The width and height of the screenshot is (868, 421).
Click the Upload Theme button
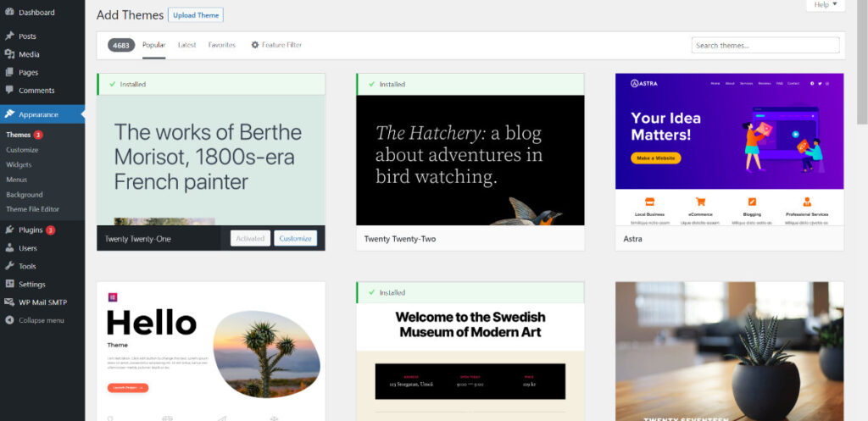(196, 15)
